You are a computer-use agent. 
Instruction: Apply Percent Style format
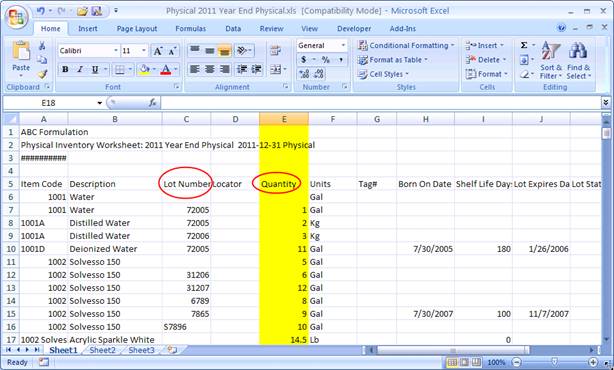[325, 60]
